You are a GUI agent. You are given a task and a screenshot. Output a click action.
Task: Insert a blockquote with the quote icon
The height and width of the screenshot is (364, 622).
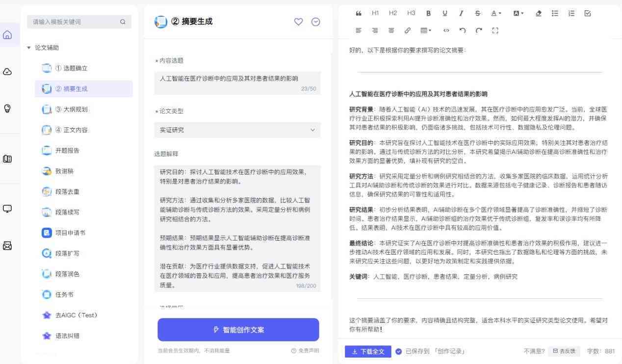pyautogui.click(x=359, y=13)
